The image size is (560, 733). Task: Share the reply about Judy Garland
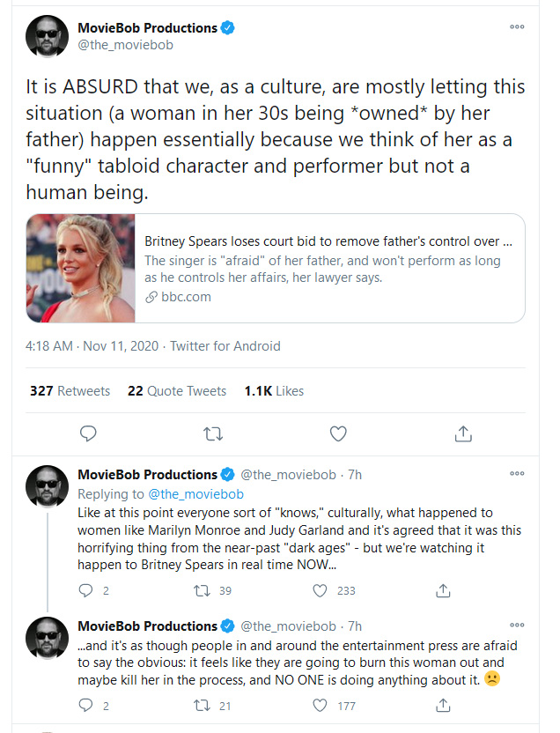(x=443, y=591)
